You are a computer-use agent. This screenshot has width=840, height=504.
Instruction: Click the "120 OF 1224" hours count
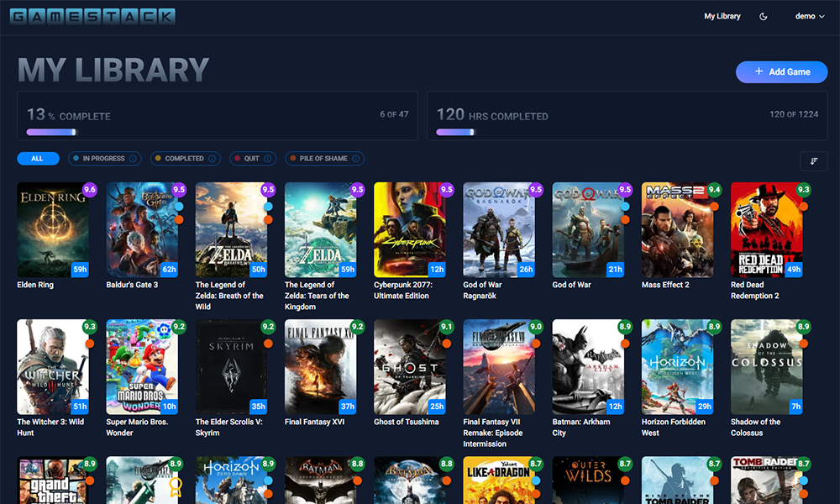794,114
